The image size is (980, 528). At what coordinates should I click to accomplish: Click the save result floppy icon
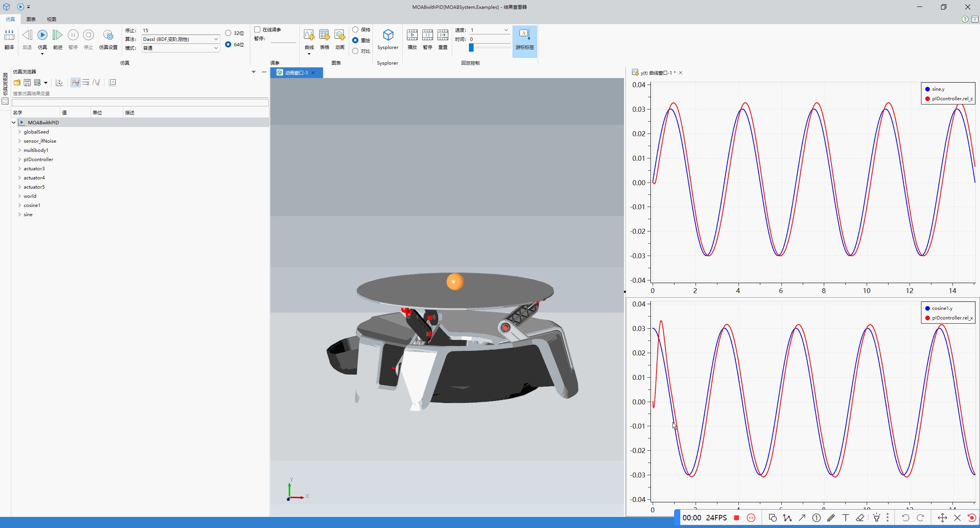27,83
